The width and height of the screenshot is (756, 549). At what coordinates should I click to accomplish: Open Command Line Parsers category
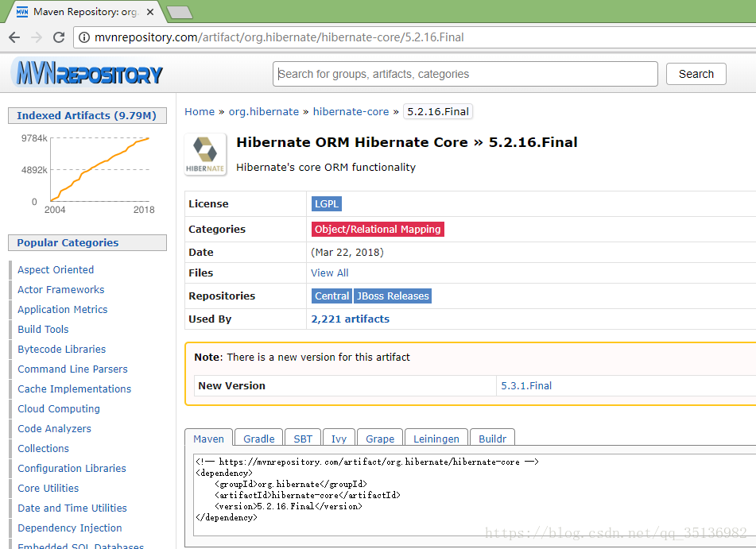coord(73,369)
